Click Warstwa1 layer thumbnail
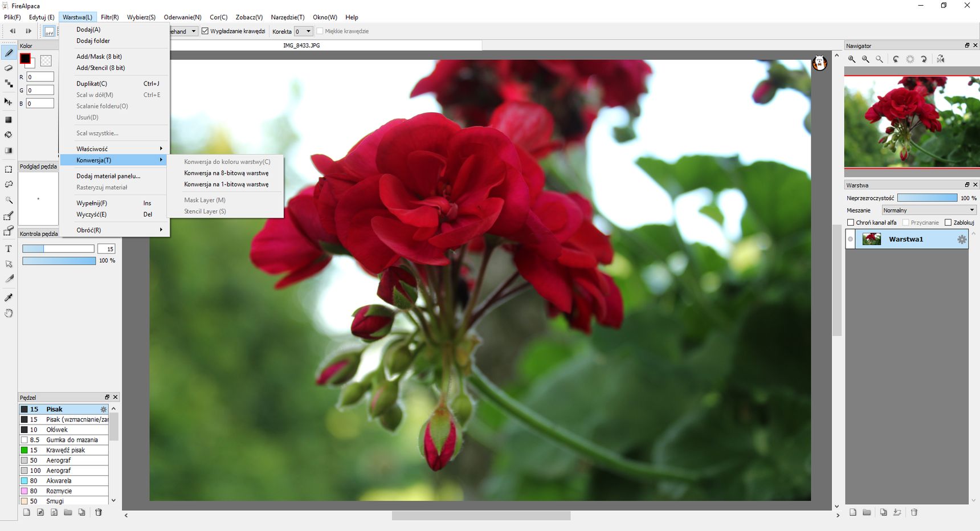 click(x=872, y=239)
